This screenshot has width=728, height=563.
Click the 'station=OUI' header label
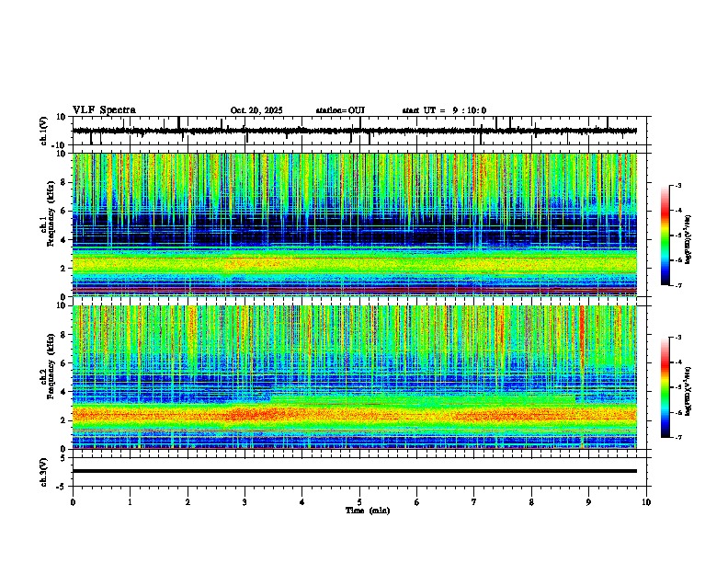pos(340,110)
